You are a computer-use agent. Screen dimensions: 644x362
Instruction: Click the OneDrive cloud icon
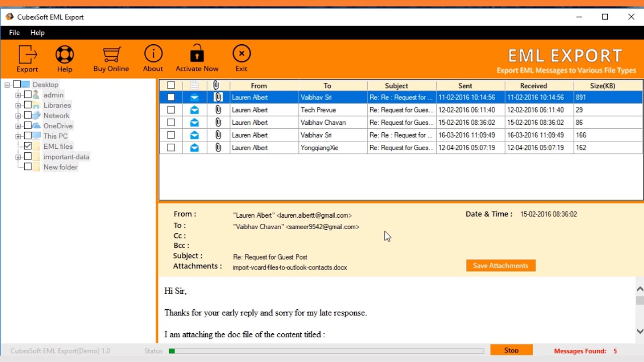[36, 126]
